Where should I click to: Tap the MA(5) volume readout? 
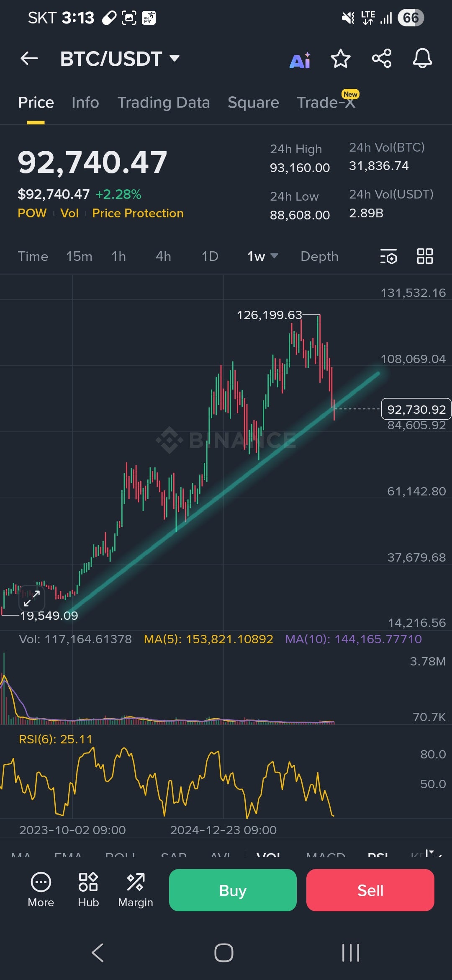tap(208, 639)
